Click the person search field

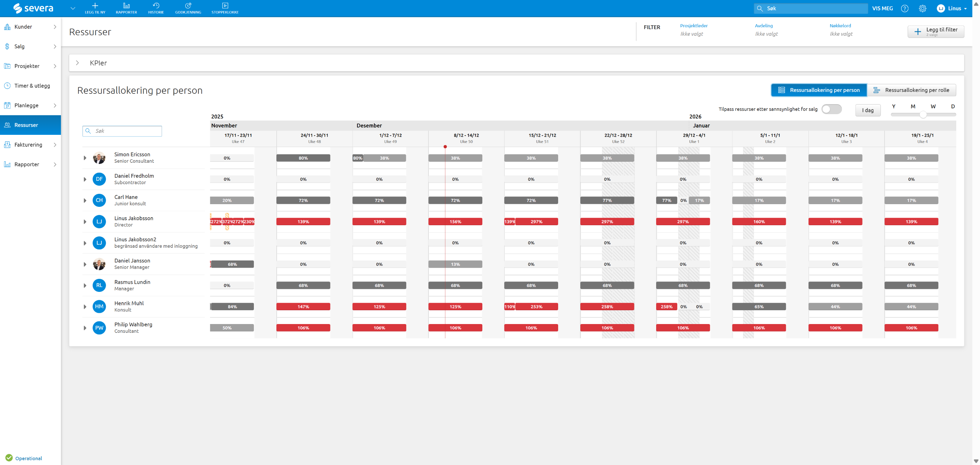click(x=122, y=131)
